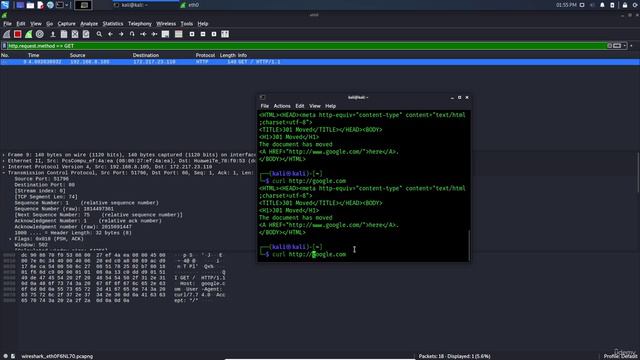Expand the Flags: 0x018 row

(x=10, y=239)
